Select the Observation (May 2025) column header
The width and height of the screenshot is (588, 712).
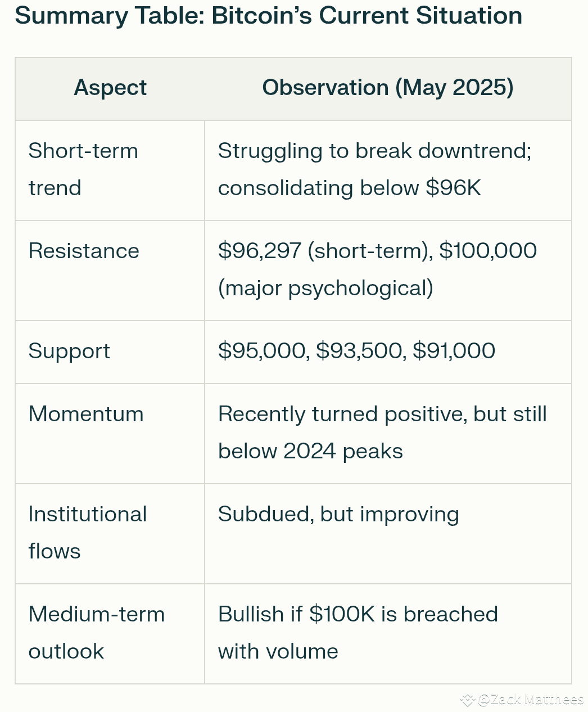(x=388, y=88)
